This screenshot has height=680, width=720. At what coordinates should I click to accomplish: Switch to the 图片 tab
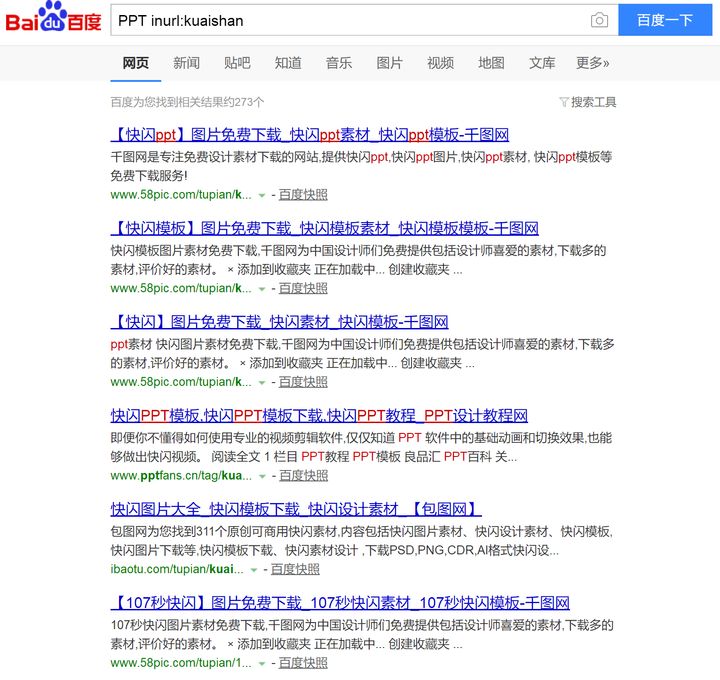point(389,63)
